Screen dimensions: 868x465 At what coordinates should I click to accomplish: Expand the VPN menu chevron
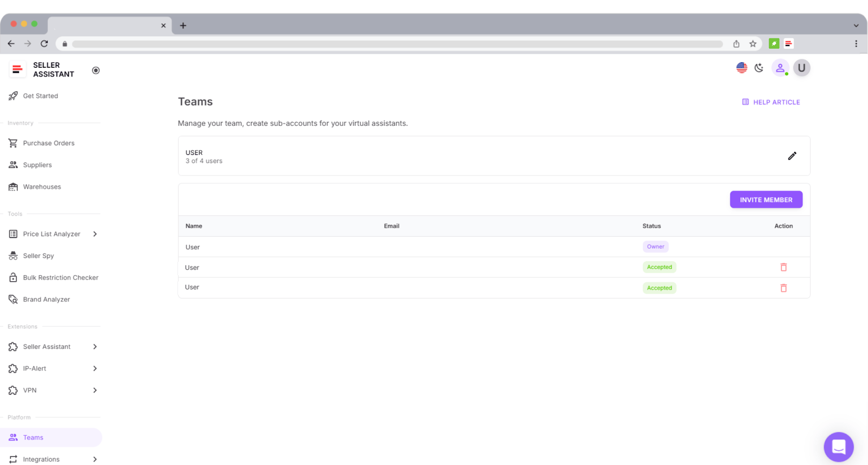click(x=95, y=390)
